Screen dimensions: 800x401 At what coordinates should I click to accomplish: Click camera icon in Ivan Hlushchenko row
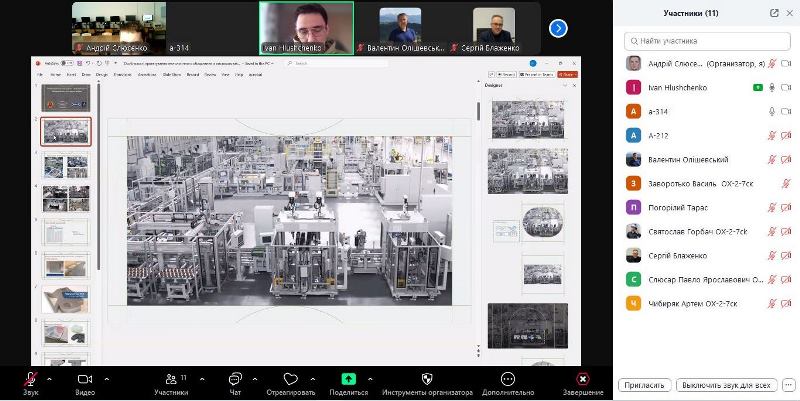tap(786, 88)
